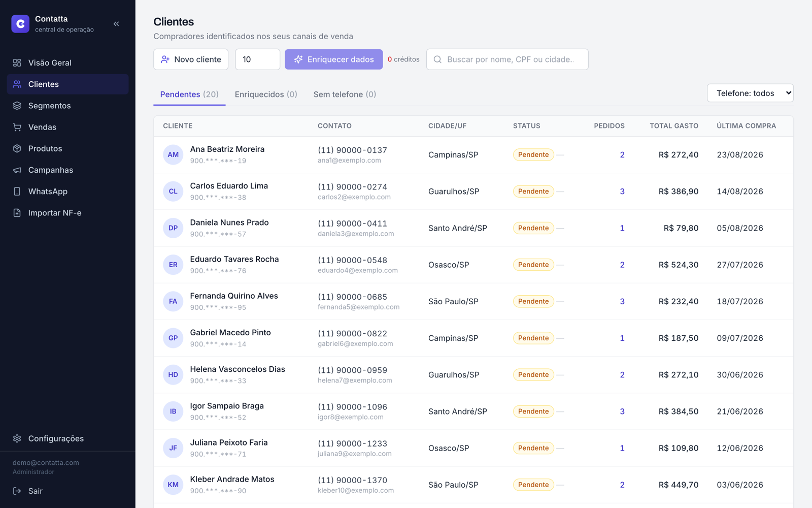
Task: Open the Vendas cart icon
Action: tap(17, 127)
